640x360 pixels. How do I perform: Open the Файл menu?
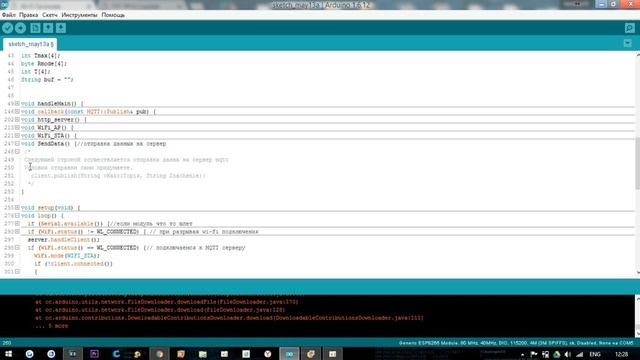pos(9,15)
